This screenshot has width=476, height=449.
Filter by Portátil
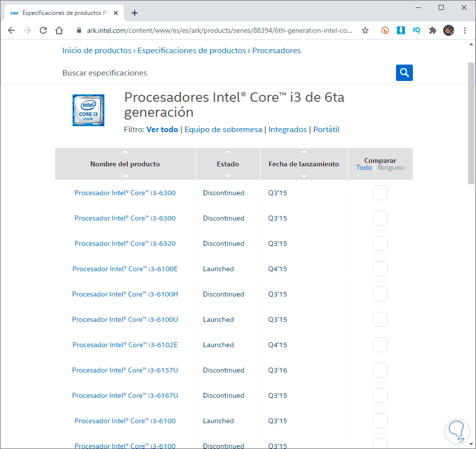tap(326, 130)
